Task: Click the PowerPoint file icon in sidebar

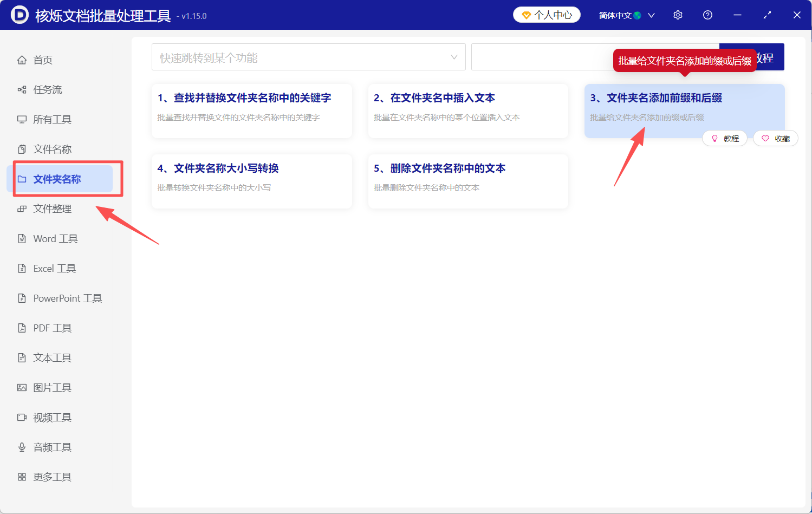Action: [22, 298]
